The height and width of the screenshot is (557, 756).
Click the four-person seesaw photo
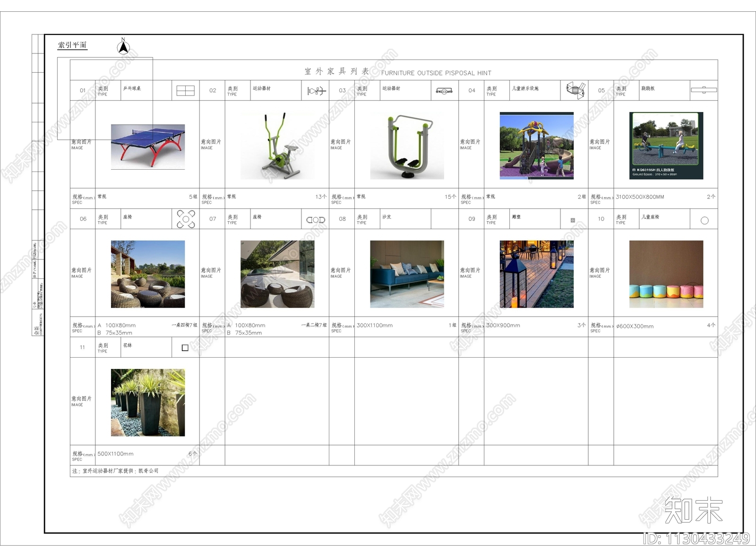pyautogui.click(x=666, y=146)
